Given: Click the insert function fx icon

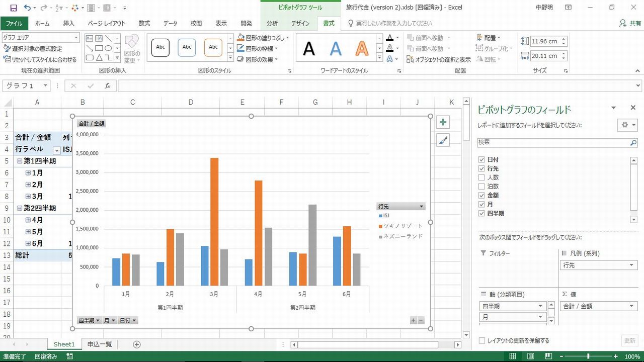Looking at the screenshot, I should (107, 86).
